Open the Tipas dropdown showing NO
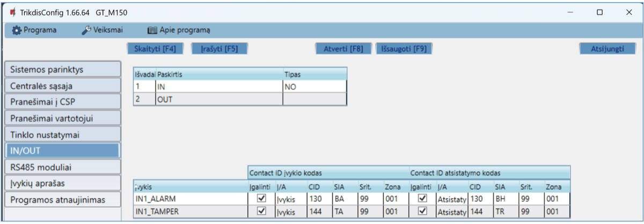This screenshot has height=224, width=644. (x=314, y=86)
